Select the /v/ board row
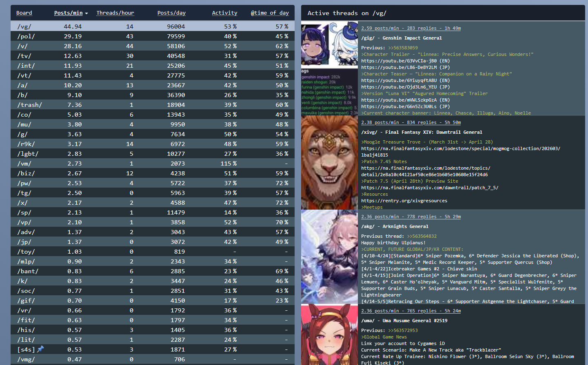Screen dimensions: 588x365 tap(153, 46)
